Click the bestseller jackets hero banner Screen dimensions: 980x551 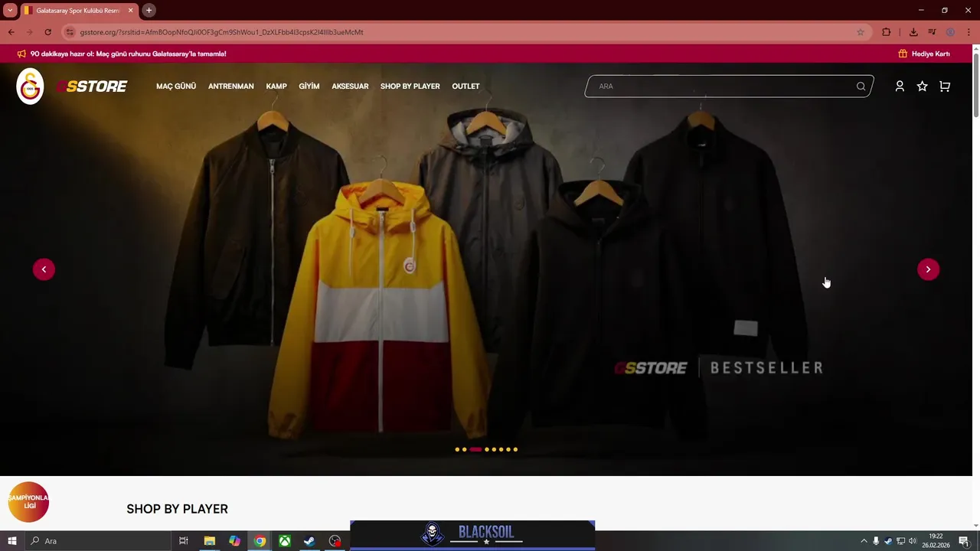coord(486,269)
